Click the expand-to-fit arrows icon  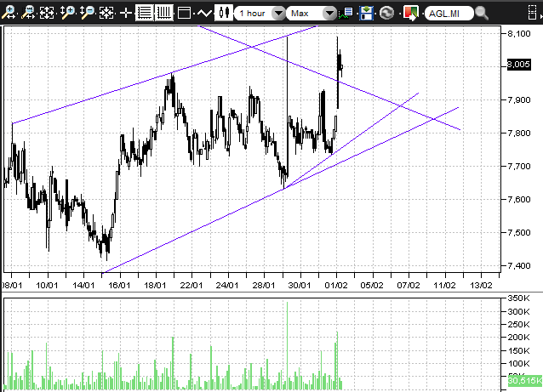(x=47, y=13)
